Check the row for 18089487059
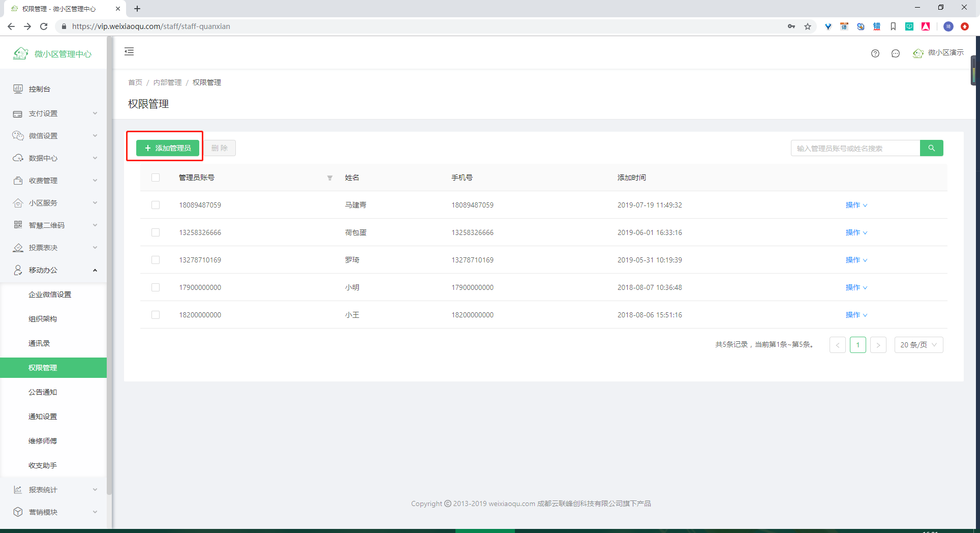Image resolution: width=980 pixels, height=533 pixels. [156, 205]
